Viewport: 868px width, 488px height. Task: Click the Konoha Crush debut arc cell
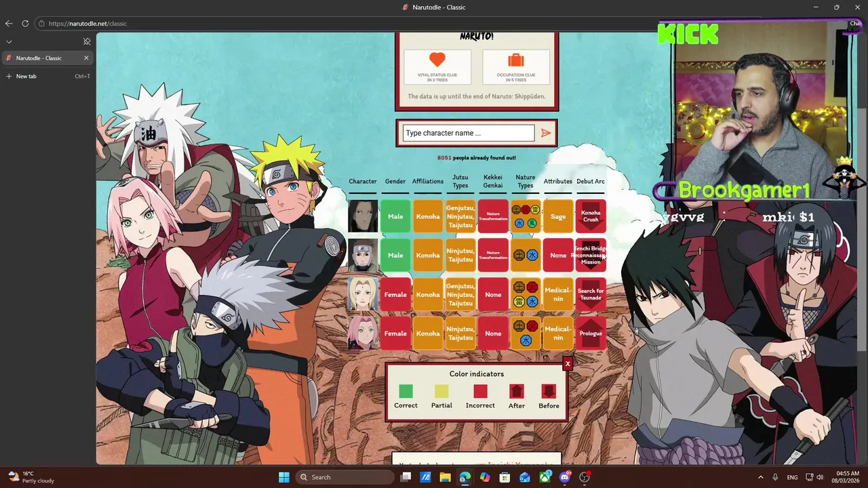pos(591,216)
